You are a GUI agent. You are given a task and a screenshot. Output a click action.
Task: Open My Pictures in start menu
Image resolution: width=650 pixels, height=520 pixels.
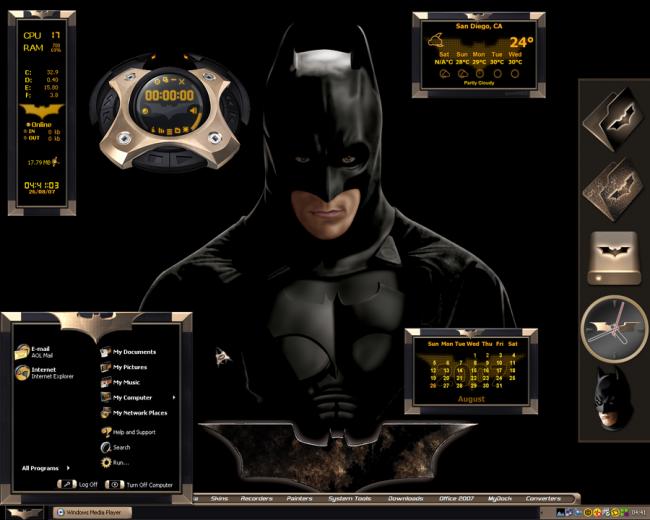[x=124, y=367]
